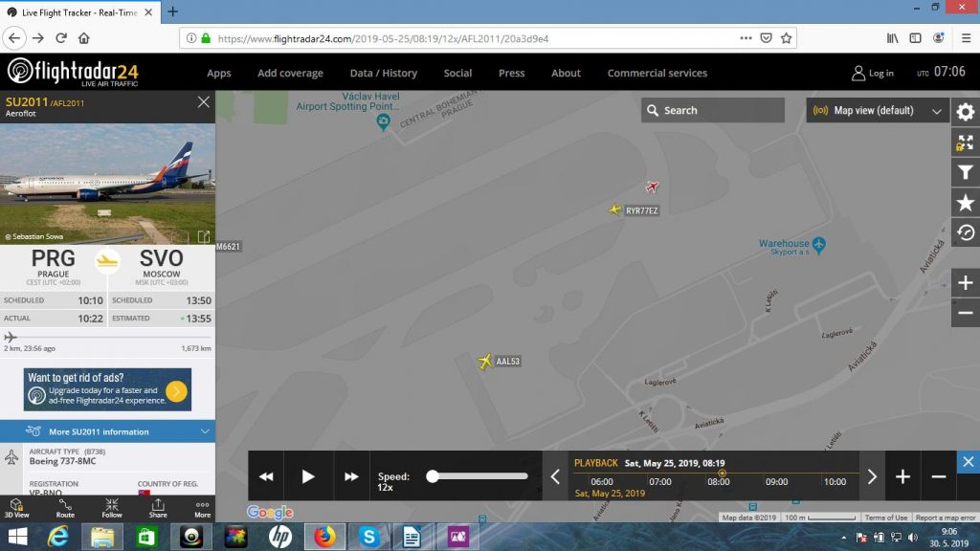Click Václav Havel Airport Spotting Point pin
This screenshot has height=551, width=980.
383,121
